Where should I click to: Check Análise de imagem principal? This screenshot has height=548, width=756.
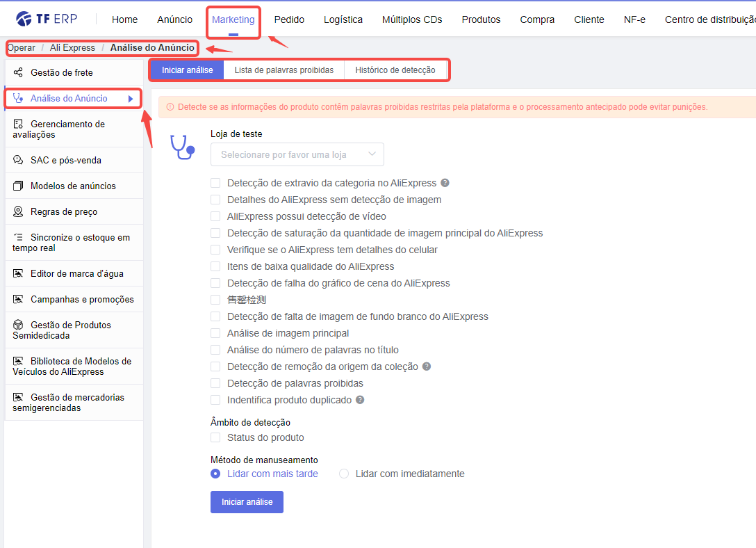coord(215,333)
